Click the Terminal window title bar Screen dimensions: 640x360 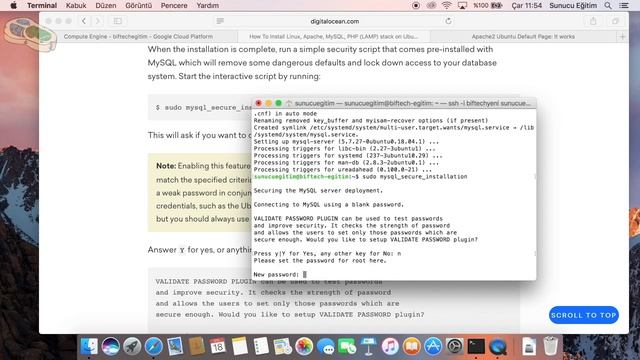(394, 103)
